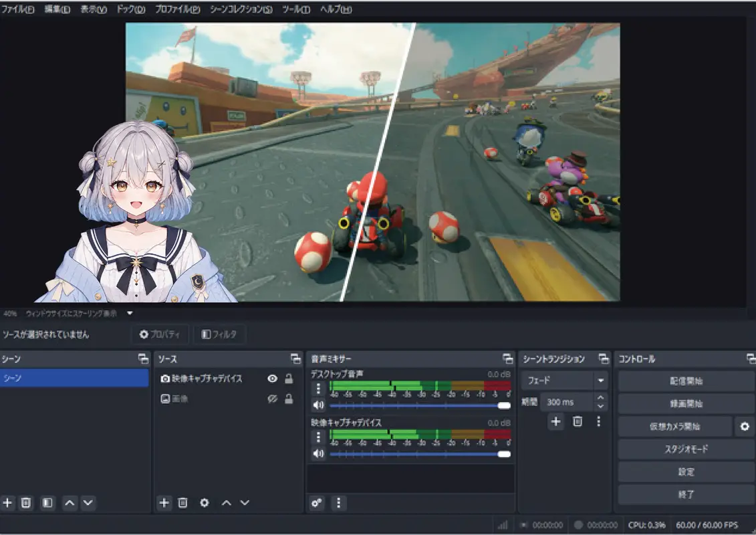Open 映像キャプチャデバイス audio three-dot menu
The width and height of the screenshot is (756, 535).
(x=318, y=437)
